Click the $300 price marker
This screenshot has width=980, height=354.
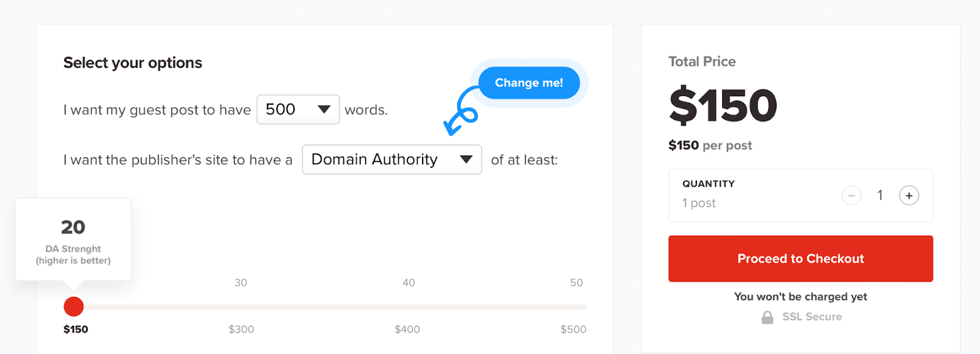coord(241,330)
